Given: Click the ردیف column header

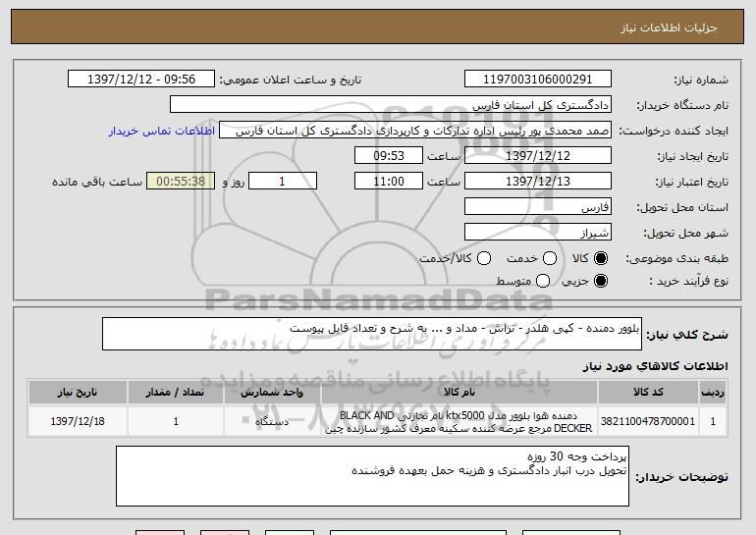Looking at the screenshot, I should click(x=713, y=392).
